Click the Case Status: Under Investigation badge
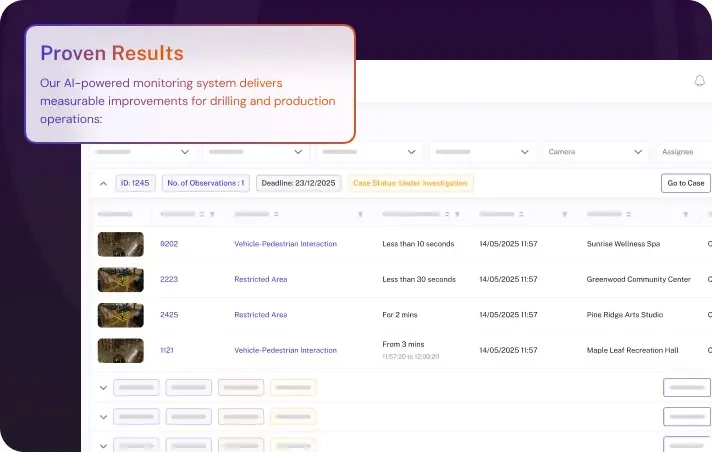712x452 pixels. tap(410, 183)
